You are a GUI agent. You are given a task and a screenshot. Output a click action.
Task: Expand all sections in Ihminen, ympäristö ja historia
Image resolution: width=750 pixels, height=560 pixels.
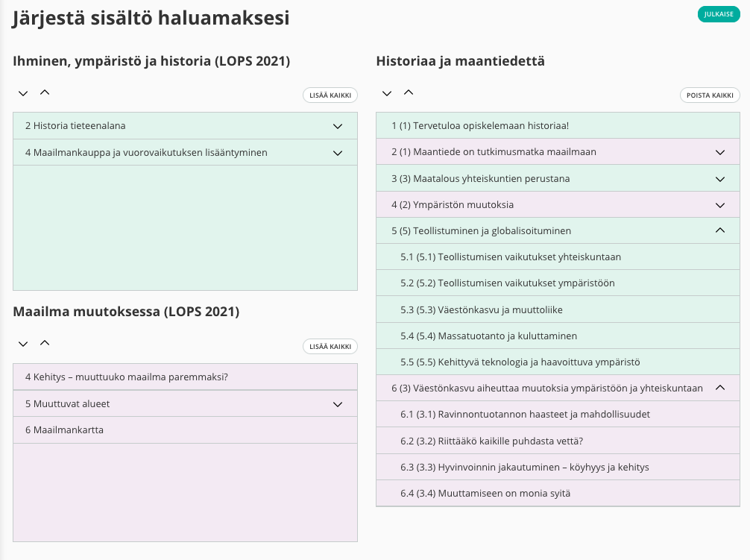(x=23, y=93)
